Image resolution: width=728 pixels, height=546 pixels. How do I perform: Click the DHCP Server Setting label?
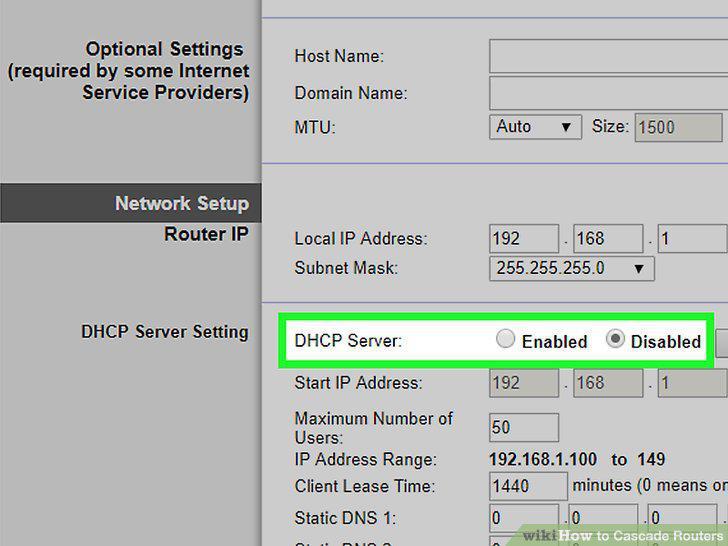[x=165, y=332]
